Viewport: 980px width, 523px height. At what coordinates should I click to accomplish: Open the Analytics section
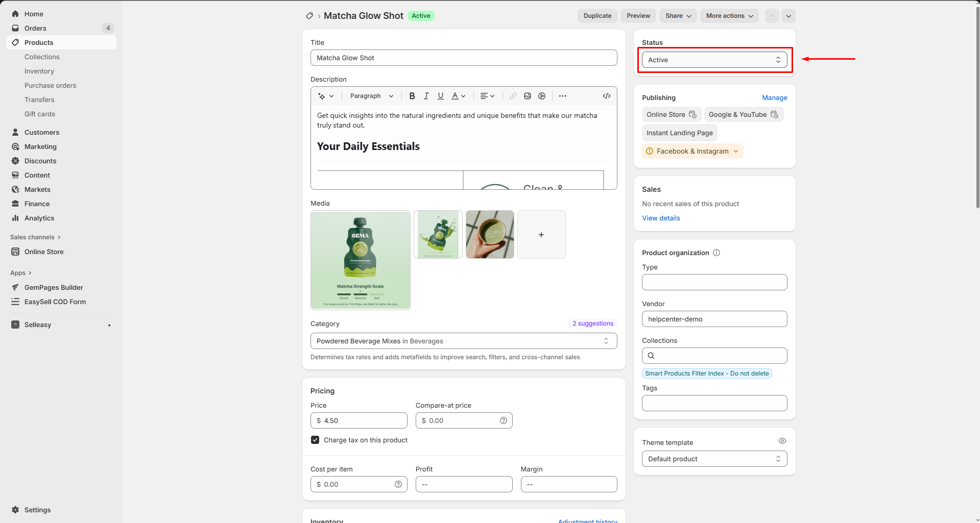tap(39, 218)
